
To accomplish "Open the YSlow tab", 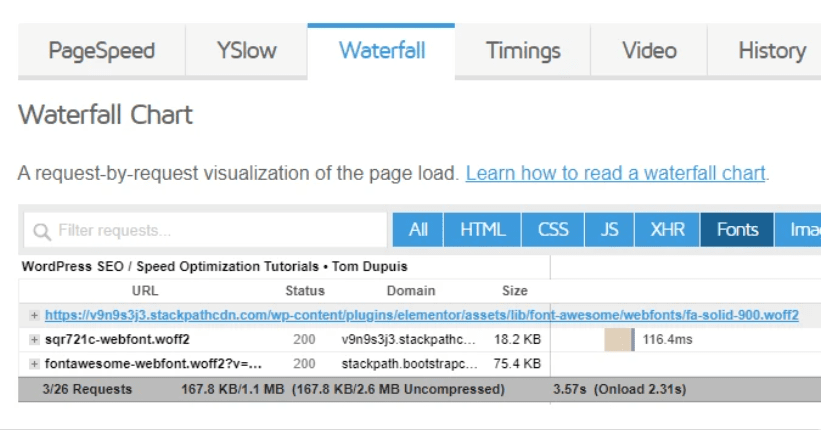I will pyautogui.click(x=246, y=51).
